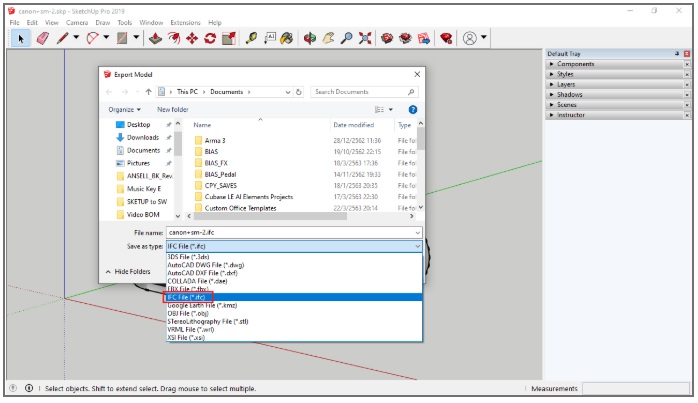The image size is (698, 403).
Task: Open the Tools menu
Action: [125, 23]
